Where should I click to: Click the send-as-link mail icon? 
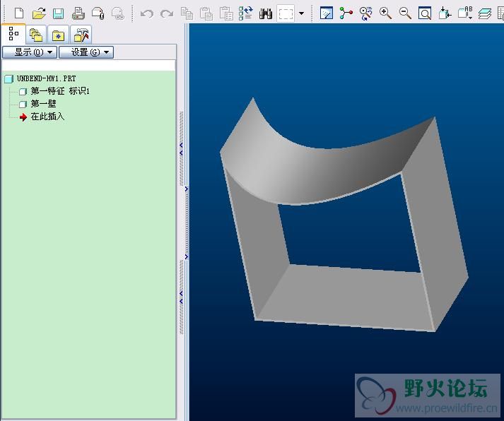click(x=118, y=13)
